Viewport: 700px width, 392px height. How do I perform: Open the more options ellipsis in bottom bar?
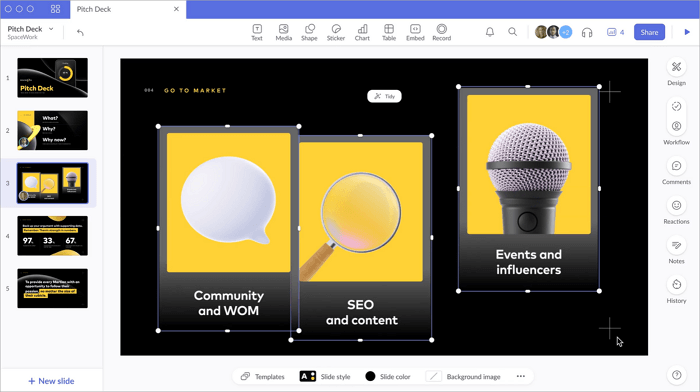point(521,376)
